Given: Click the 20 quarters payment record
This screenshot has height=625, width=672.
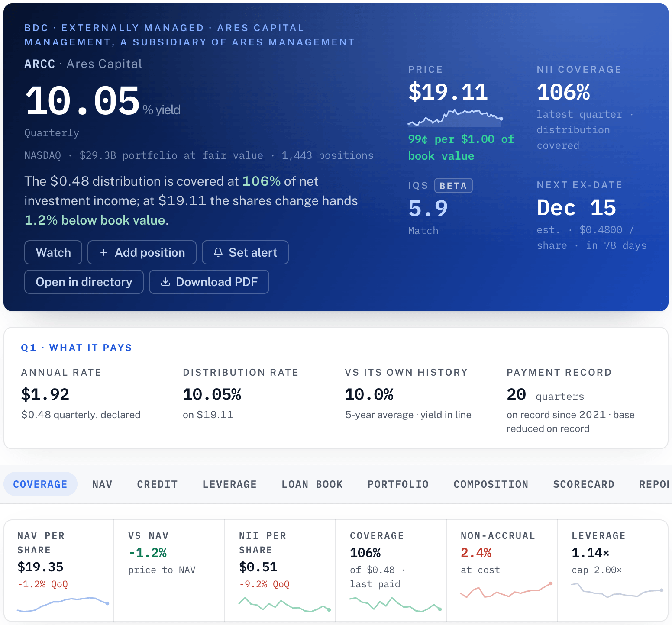Looking at the screenshot, I should coord(545,395).
